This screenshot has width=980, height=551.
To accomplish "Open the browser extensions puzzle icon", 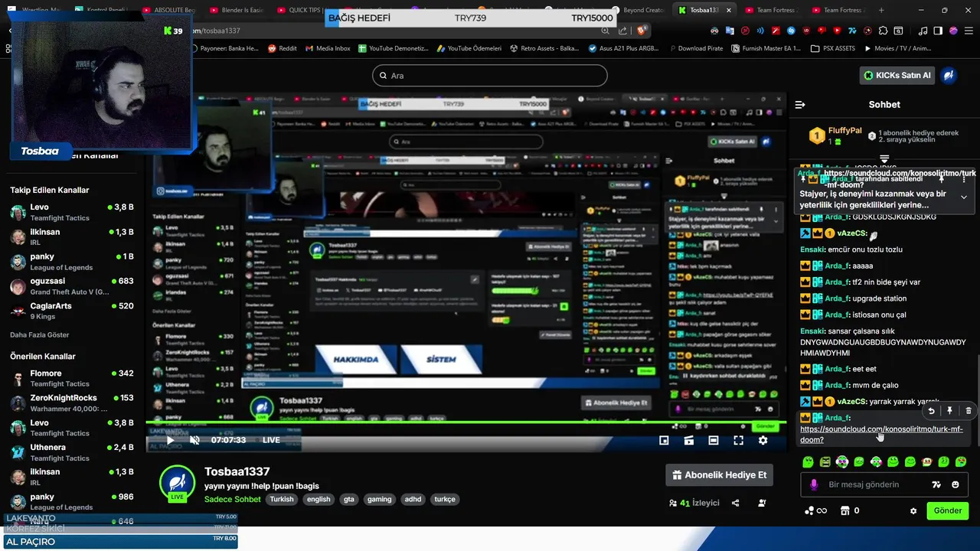I will pyautogui.click(x=884, y=31).
